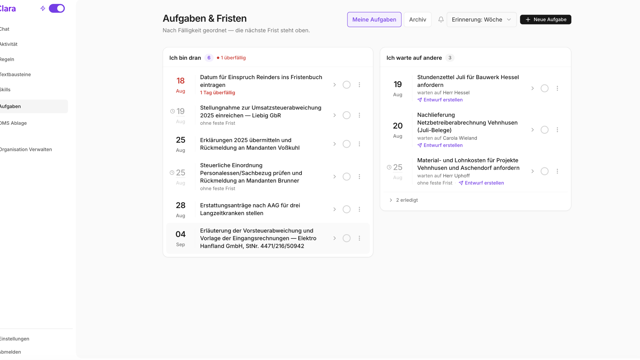Screen dimensions: 640x360
Task: Expand Einspruch Reinders task chevron
Action: click(x=334, y=85)
